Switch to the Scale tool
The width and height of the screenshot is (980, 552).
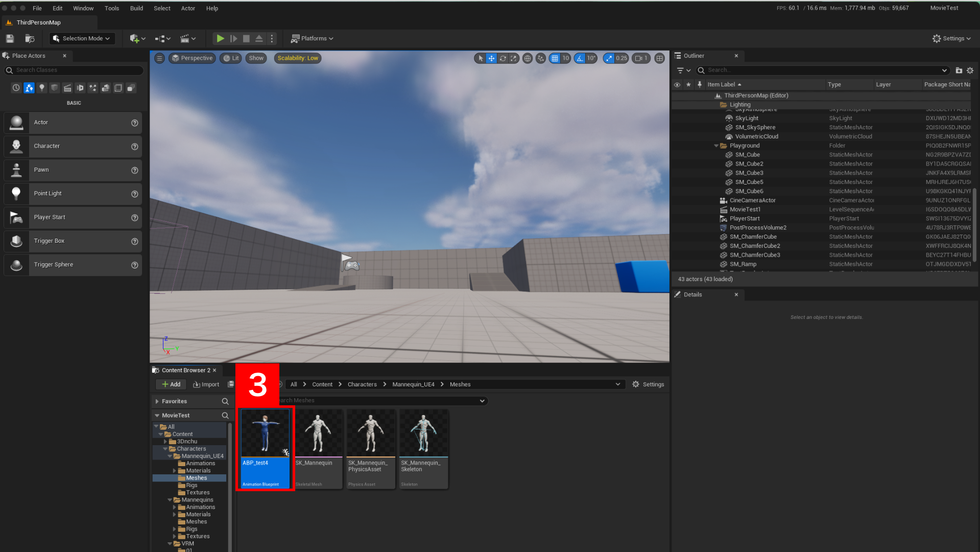514,58
